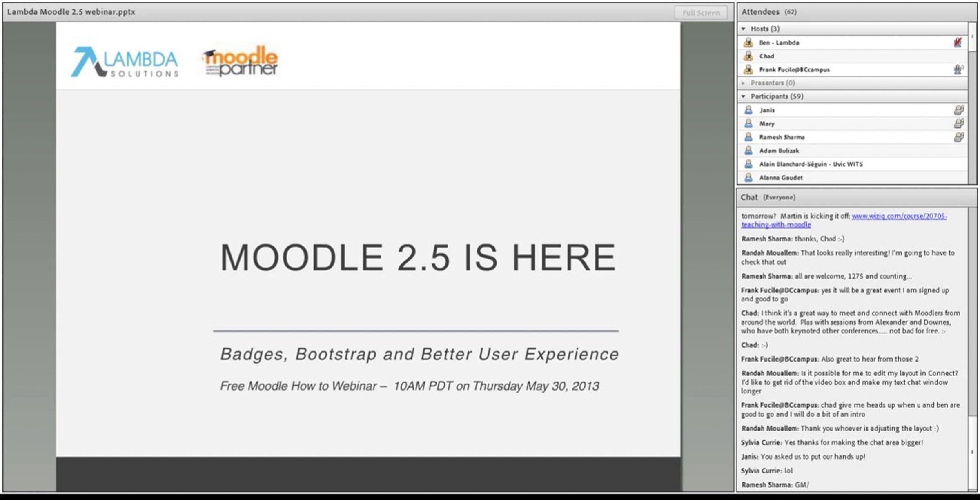The height and width of the screenshot is (500, 980).
Task: Click Janis's raised hand status icon
Action: click(x=958, y=110)
